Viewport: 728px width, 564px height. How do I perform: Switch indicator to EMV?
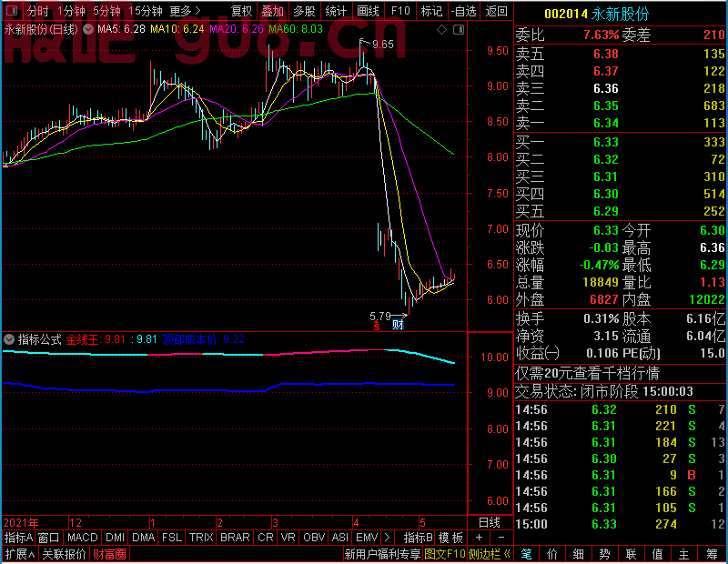pos(367,538)
